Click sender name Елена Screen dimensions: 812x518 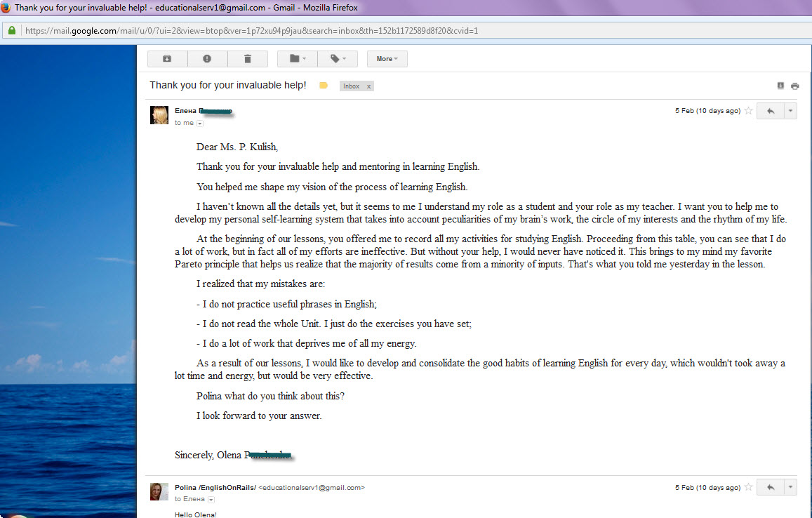click(185, 111)
